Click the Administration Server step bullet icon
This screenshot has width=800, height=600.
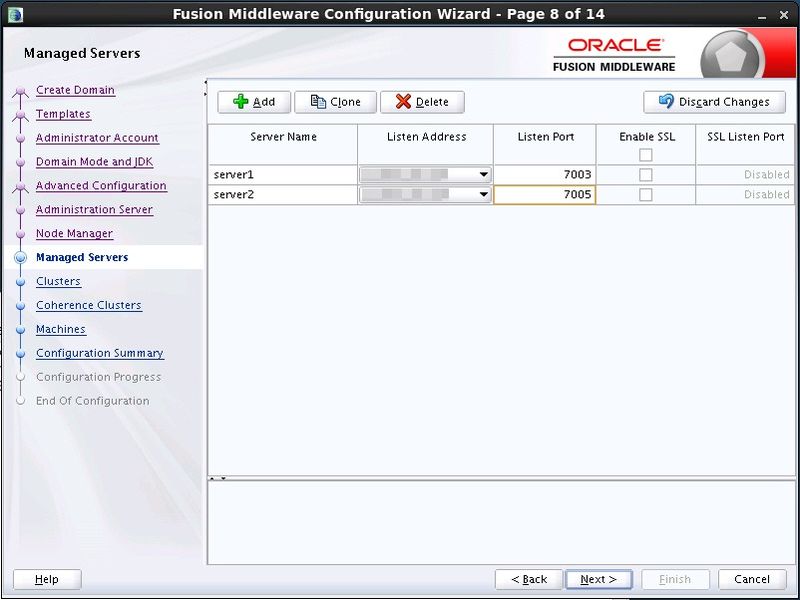pos(20,210)
